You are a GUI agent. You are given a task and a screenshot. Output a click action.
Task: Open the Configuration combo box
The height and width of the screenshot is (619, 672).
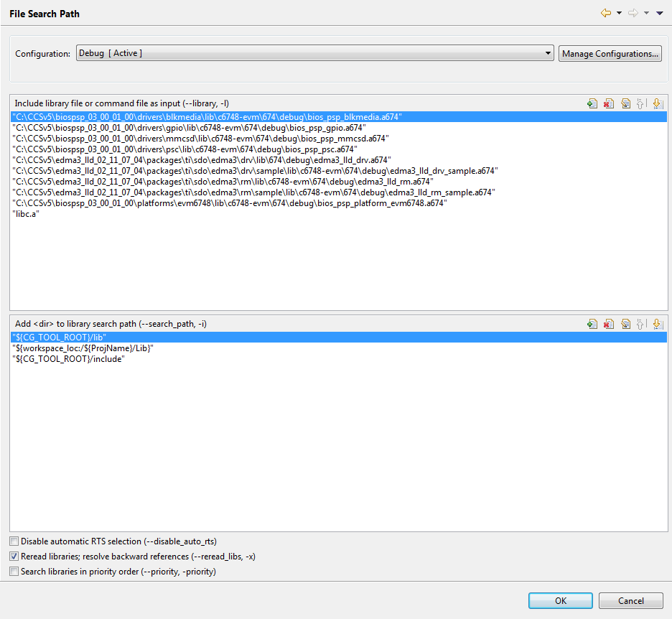[x=315, y=53]
